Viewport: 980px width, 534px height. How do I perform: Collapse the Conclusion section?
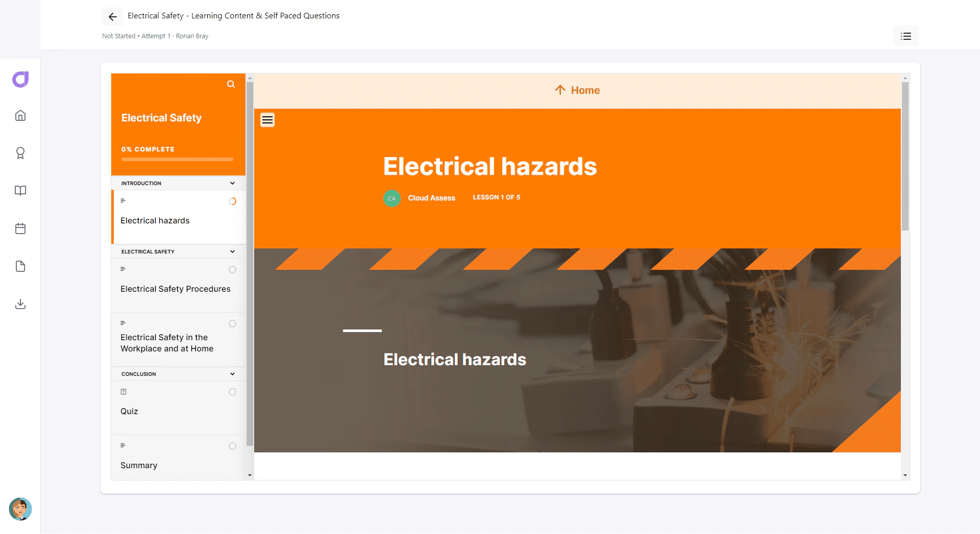(232, 373)
